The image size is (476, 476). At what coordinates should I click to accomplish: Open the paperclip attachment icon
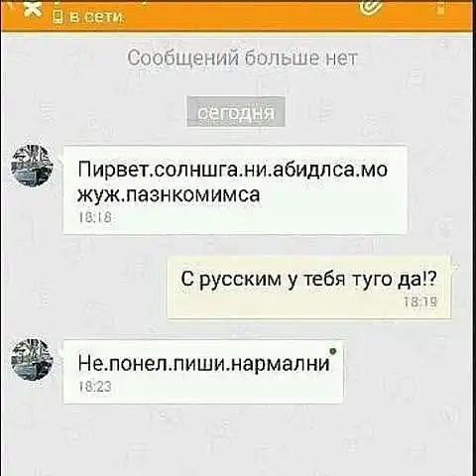(x=371, y=7)
